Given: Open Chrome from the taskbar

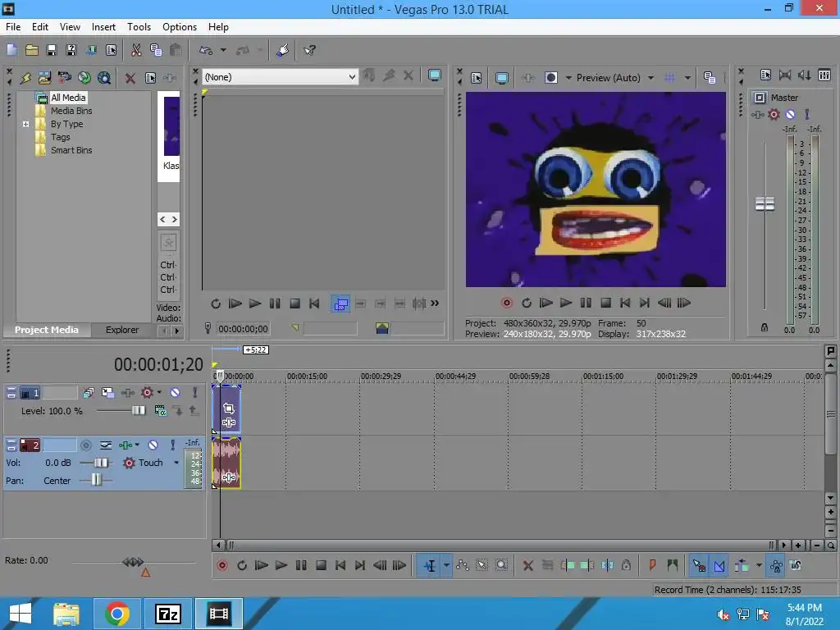Looking at the screenshot, I should pyautogui.click(x=117, y=614).
